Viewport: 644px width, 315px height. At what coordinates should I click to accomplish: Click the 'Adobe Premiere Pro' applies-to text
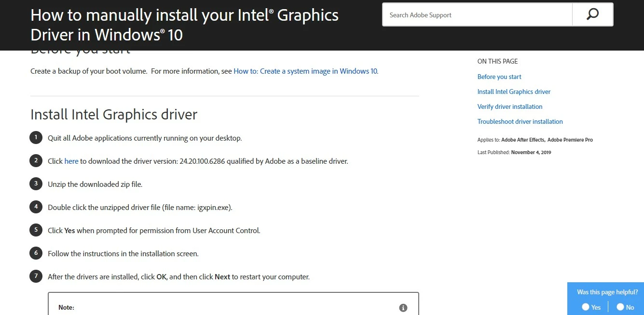click(x=570, y=140)
